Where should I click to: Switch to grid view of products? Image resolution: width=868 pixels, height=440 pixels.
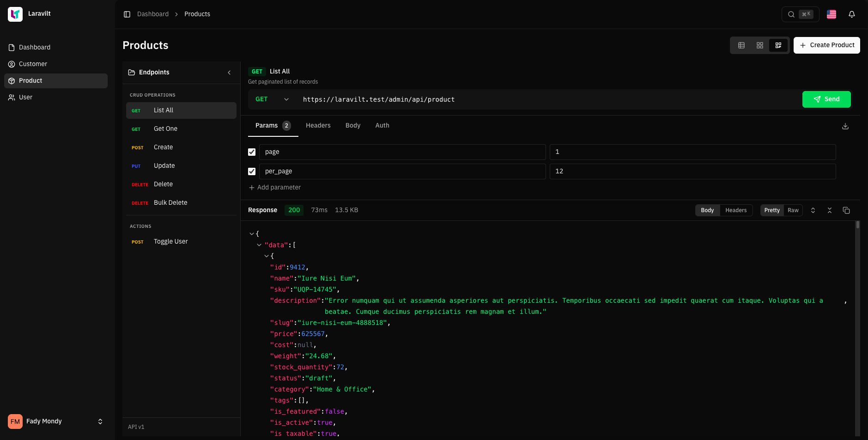tap(760, 45)
